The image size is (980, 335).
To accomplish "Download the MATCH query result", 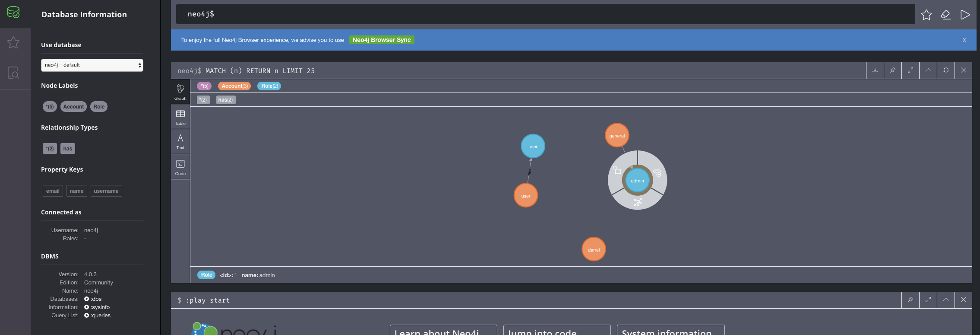I will [x=875, y=70].
